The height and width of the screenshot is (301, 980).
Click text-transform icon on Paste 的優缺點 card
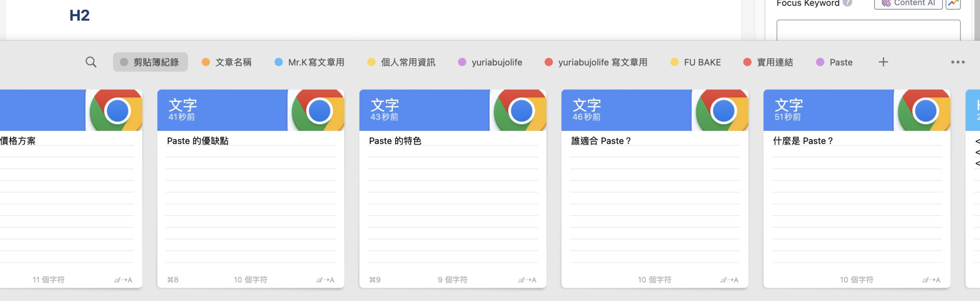pyautogui.click(x=325, y=280)
